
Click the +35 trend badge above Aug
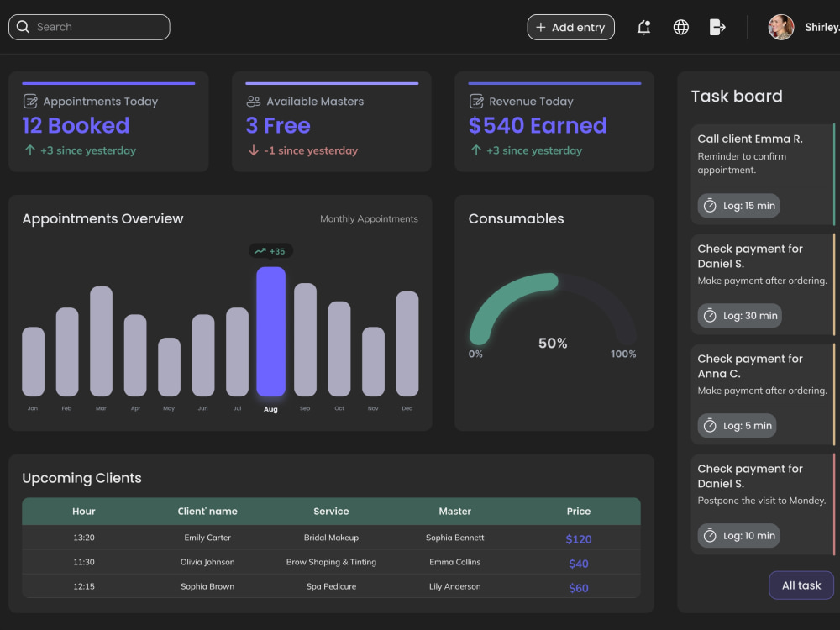point(270,250)
